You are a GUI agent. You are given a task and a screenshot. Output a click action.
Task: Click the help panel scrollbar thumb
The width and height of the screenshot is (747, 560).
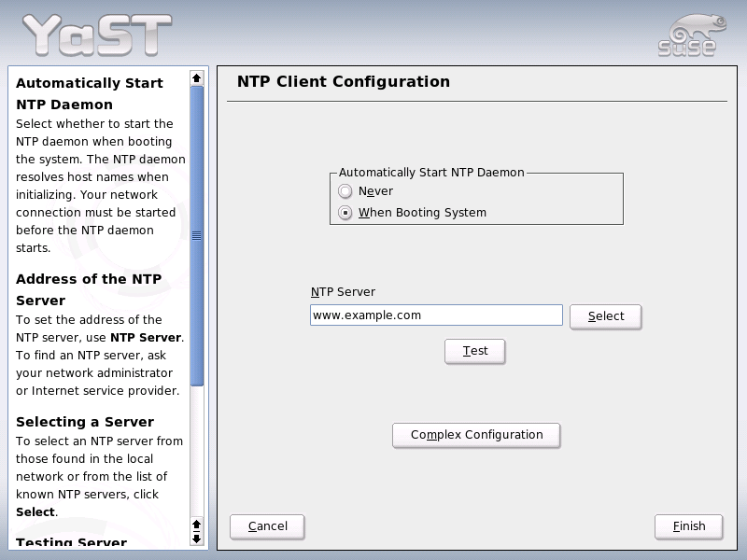(196, 236)
